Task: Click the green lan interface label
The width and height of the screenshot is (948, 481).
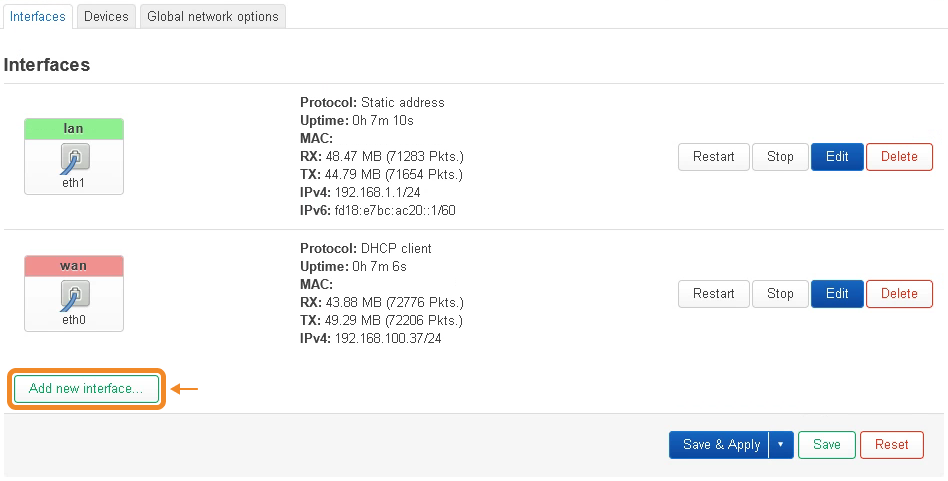Action: [74, 129]
